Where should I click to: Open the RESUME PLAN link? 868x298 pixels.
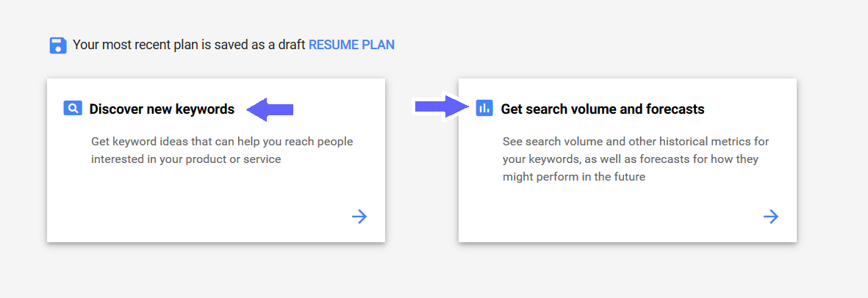351,45
